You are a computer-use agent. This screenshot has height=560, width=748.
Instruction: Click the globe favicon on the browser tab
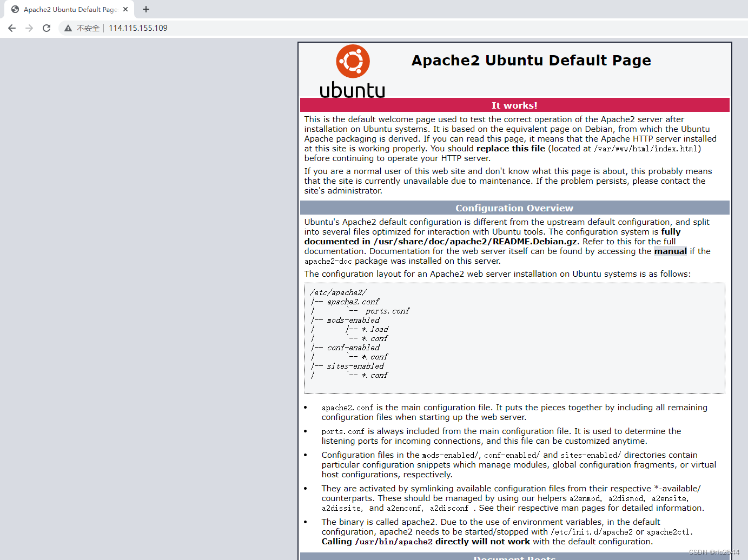pos(15,9)
